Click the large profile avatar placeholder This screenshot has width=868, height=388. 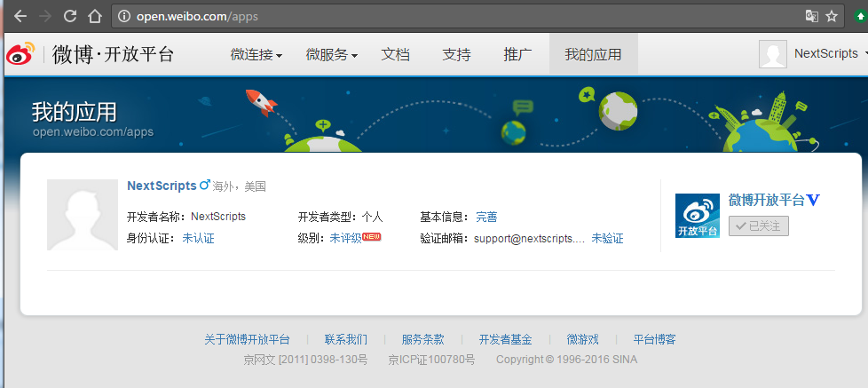click(x=83, y=215)
